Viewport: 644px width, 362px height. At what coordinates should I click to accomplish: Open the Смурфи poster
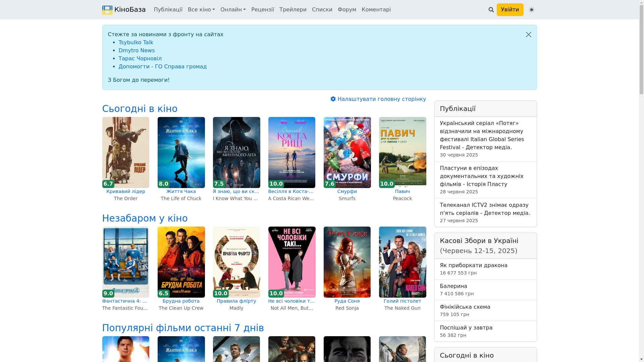click(347, 153)
